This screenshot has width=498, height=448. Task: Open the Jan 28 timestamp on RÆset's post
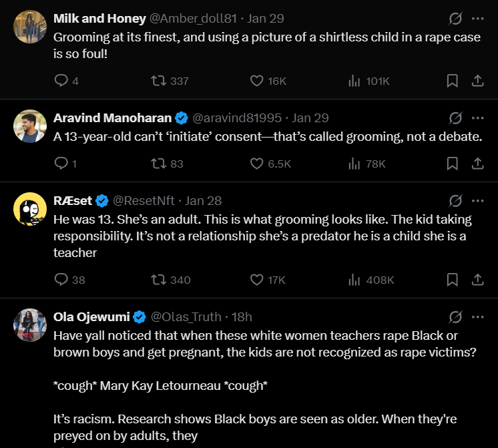[204, 200]
